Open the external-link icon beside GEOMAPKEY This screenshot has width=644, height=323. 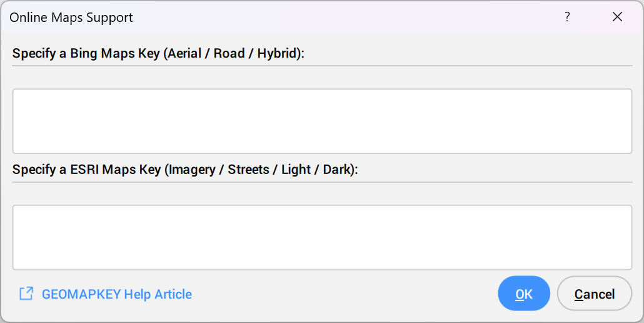(x=26, y=294)
